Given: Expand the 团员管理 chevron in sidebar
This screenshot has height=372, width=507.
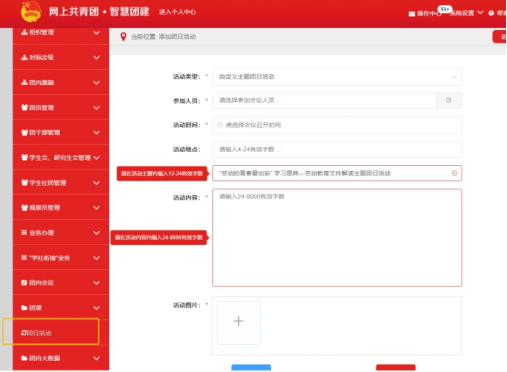Looking at the screenshot, I should [96, 108].
